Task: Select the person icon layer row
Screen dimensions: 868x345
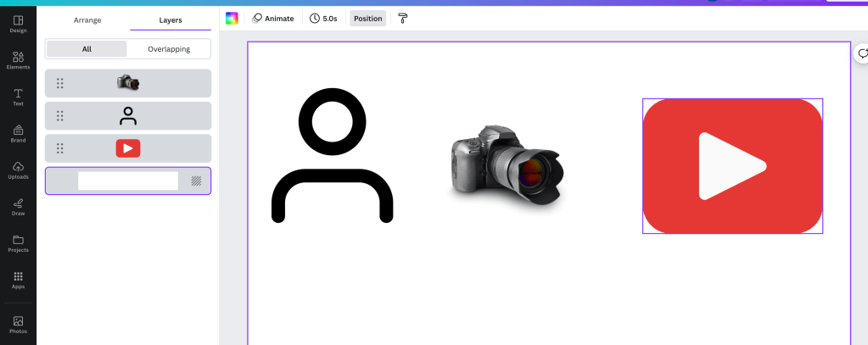Action: [128, 116]
